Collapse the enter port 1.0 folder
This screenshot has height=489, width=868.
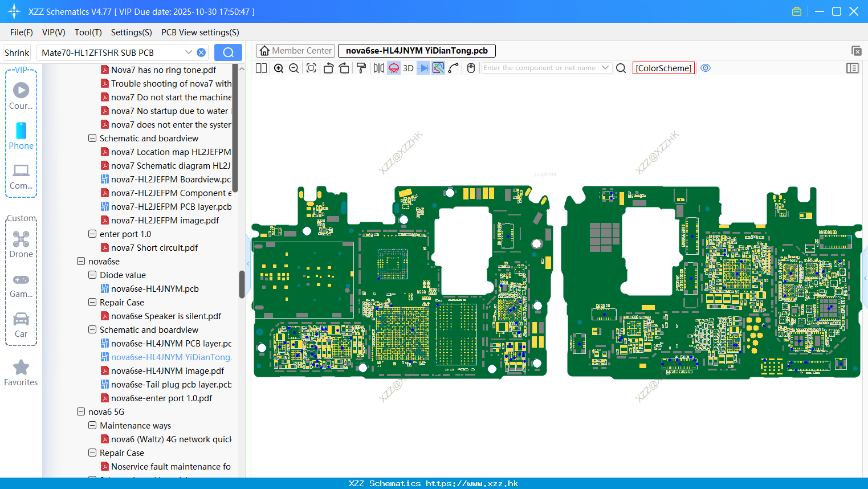pyautogui.click(x=92, y=234)
